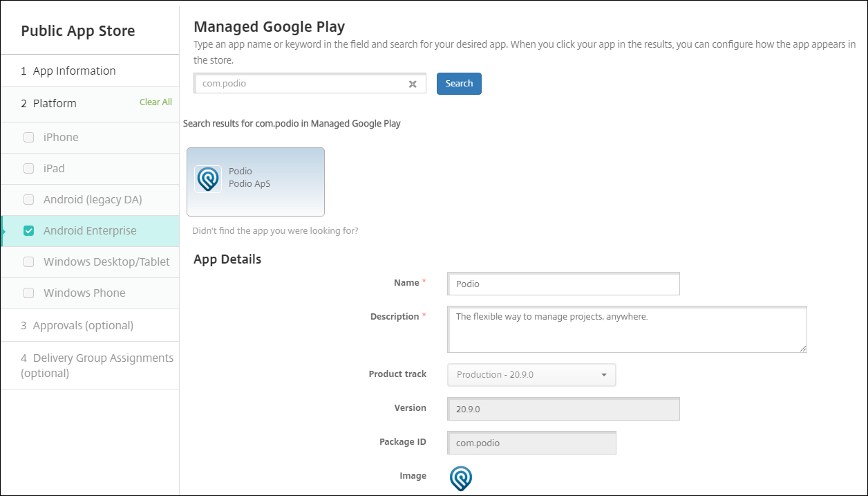
Task: Clear the search field with the X icon
Action: pos(413,84)
